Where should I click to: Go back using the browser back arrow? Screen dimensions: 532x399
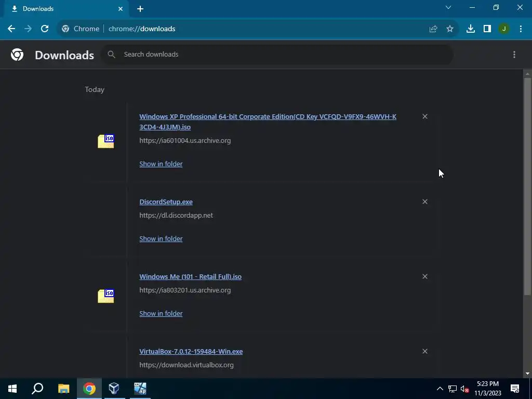coord(11,29)
